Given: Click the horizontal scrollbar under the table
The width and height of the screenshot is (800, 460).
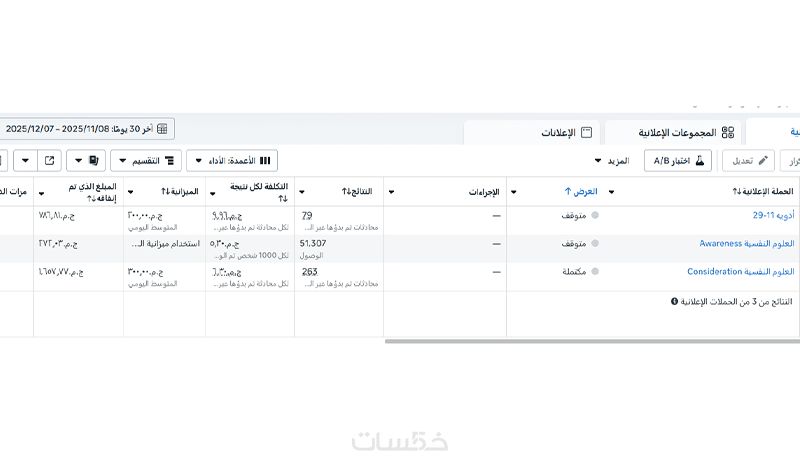Looking at the screenshot, I should pyautogui.click(x=590, y=341).
